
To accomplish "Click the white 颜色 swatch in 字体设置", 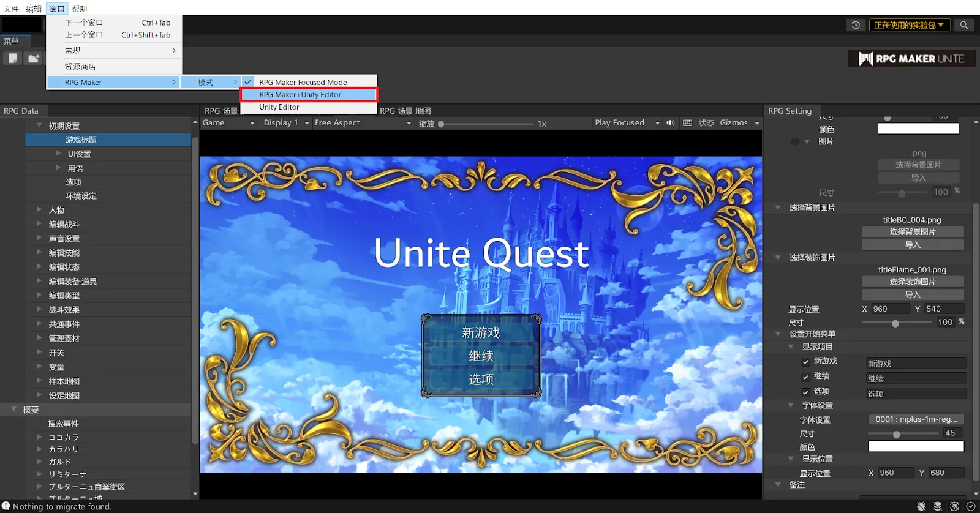I will pos(916,446).
